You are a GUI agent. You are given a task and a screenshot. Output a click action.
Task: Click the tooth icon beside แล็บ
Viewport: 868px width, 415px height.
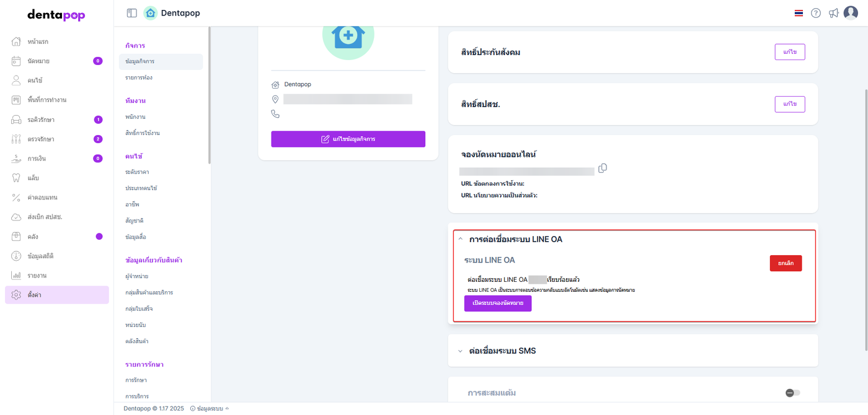point(17,178)
